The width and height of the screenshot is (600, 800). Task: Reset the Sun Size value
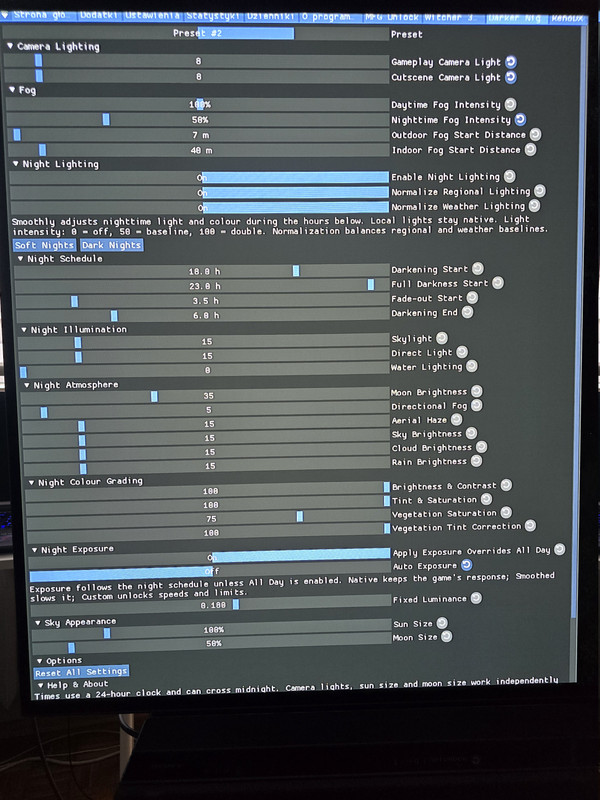coord(442,623)
